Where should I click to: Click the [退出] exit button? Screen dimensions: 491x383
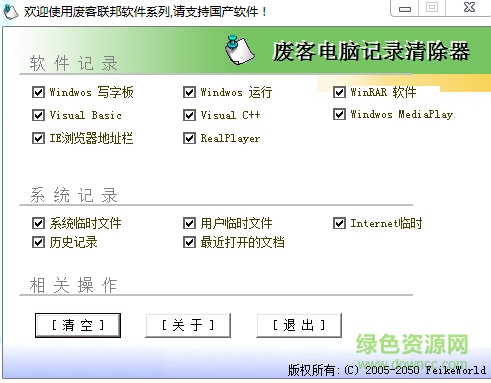pos(299,325)
